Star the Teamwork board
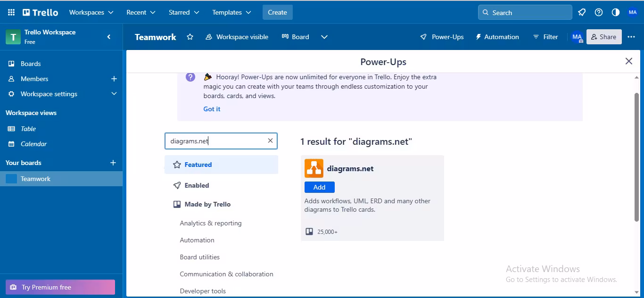Image resolution: width=644 pixels, height=298 pixels. [x=190, y=37]
